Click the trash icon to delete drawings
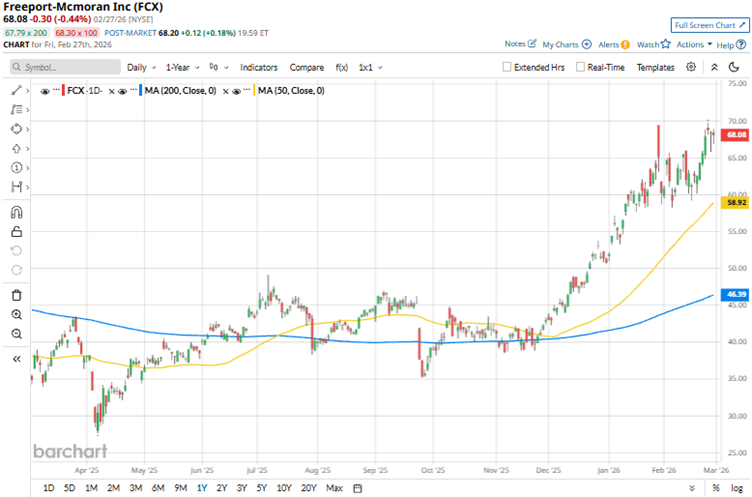Image resolution: width=752 pixels, height=497 pixels. 16,295
